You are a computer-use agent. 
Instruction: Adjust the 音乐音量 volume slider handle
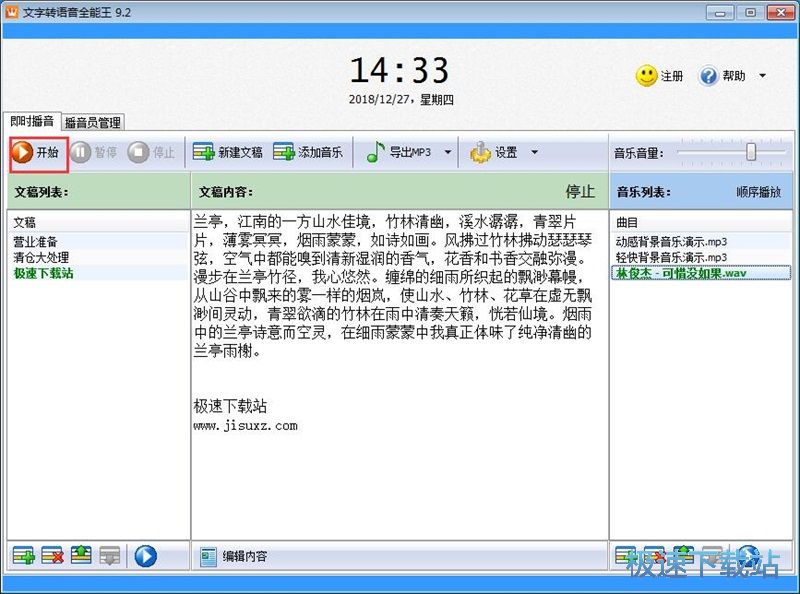pyautogui.click(x=751, y=152)
